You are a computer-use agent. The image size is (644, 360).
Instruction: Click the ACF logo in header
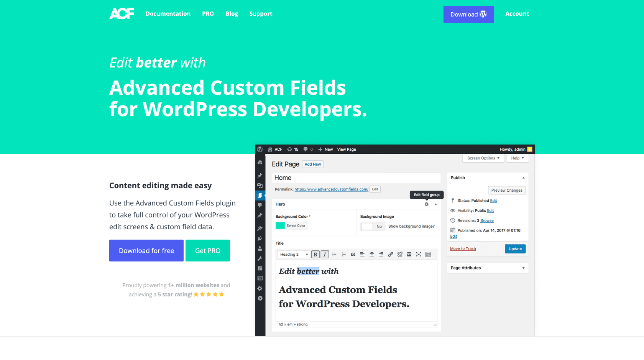pyautogui.click(x=122, y=14)
